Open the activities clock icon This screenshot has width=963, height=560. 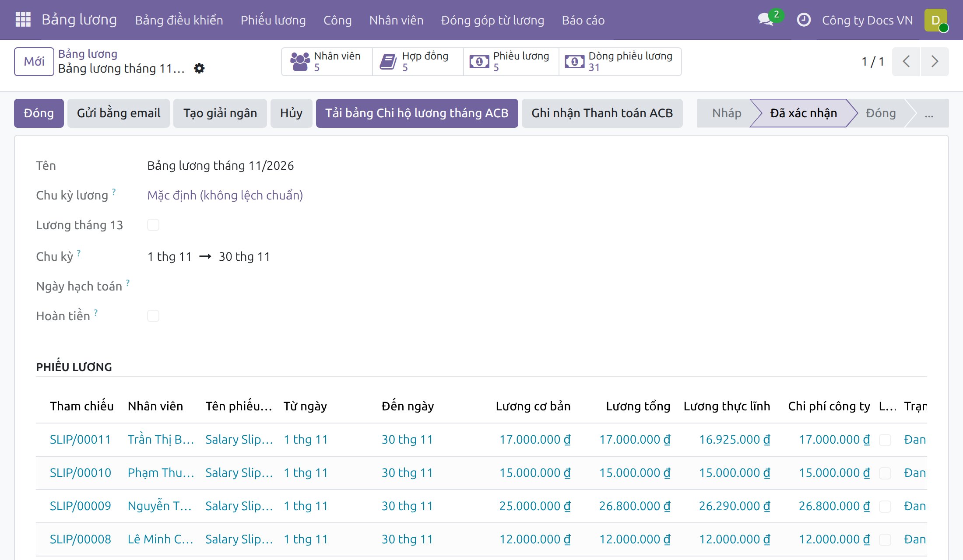point(804,20)
